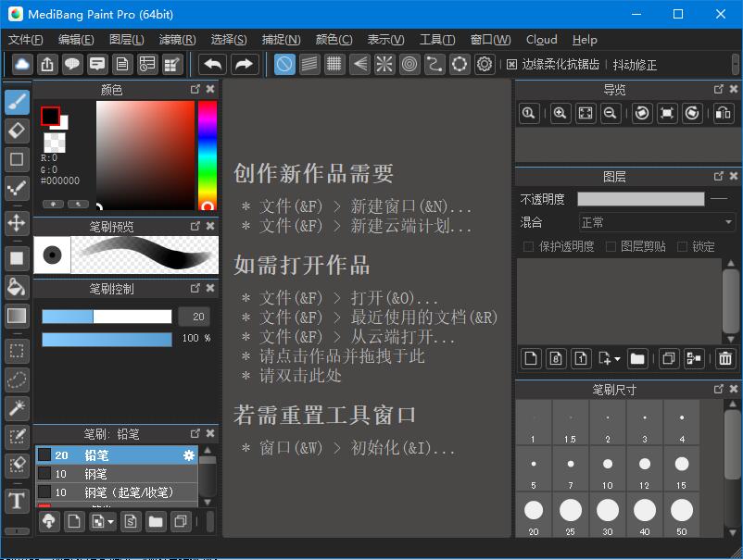This screenshot has width=743, height=560.
Task: Click the brush opacity 100% slider
Action: (107, 340)
